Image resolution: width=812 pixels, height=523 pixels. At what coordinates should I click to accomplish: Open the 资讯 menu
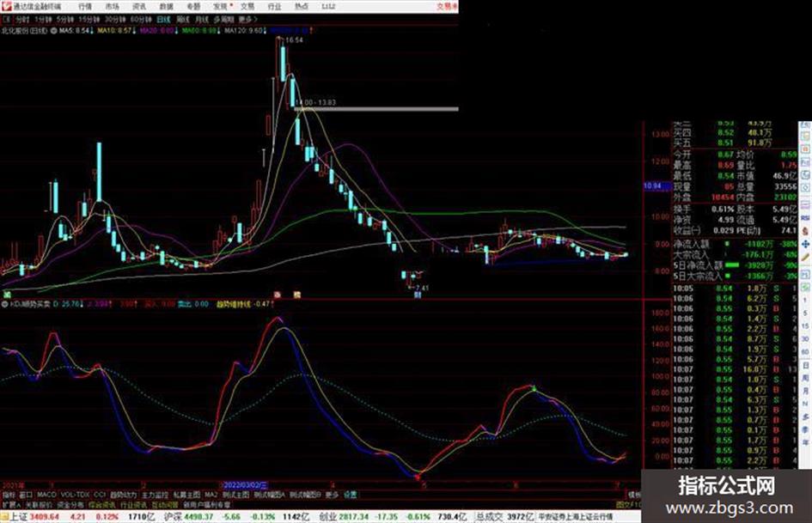(139, 6)
